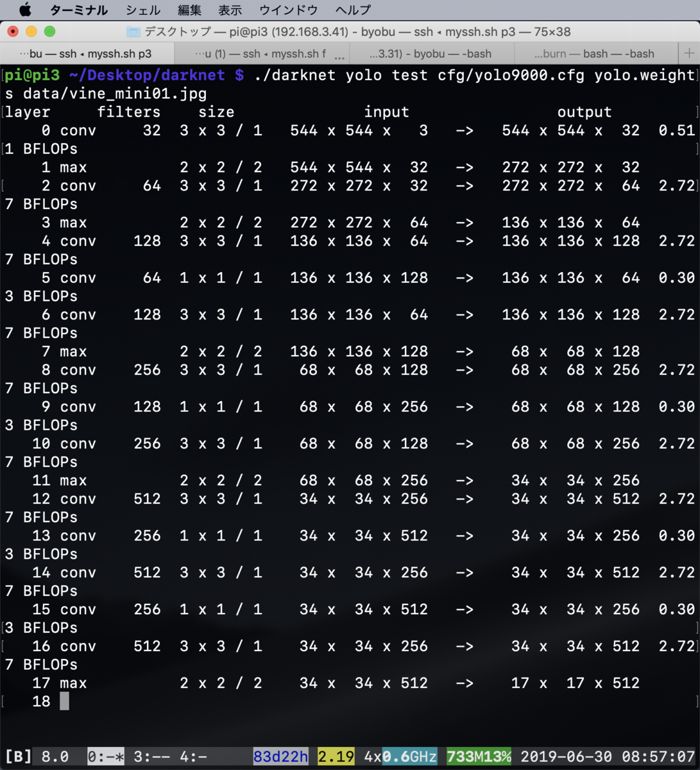Viewport: 700px width, 770px height.
Task: Switch to the 'bu — ssh ◂ myssh.sh p3' tab
Action: click(87, 53)
